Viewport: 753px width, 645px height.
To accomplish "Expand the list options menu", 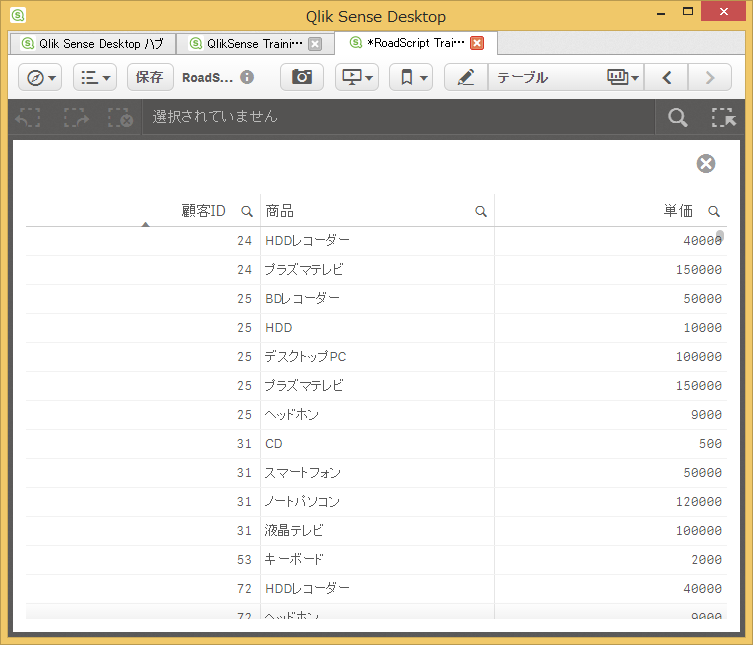I will pyautogui.click(x=95, y=77).
